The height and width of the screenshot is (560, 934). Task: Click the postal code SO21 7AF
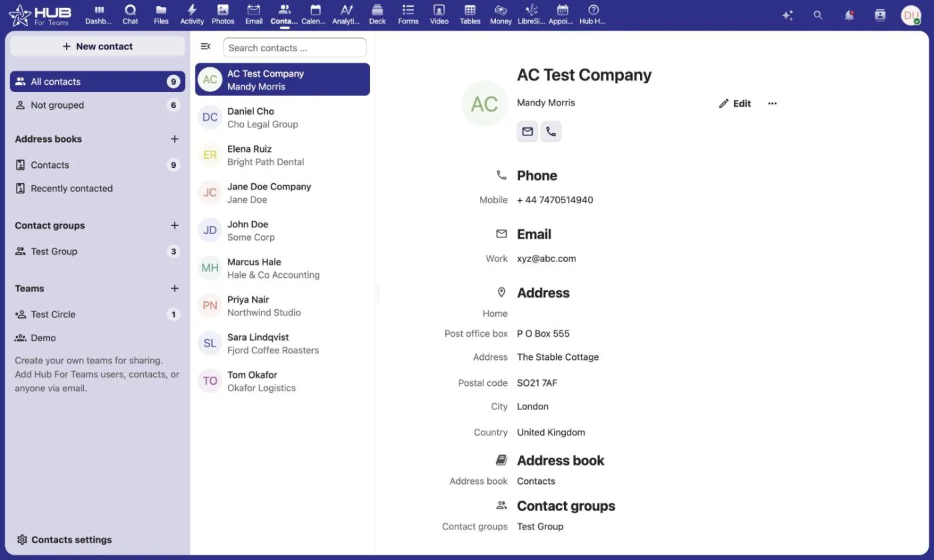537,383
